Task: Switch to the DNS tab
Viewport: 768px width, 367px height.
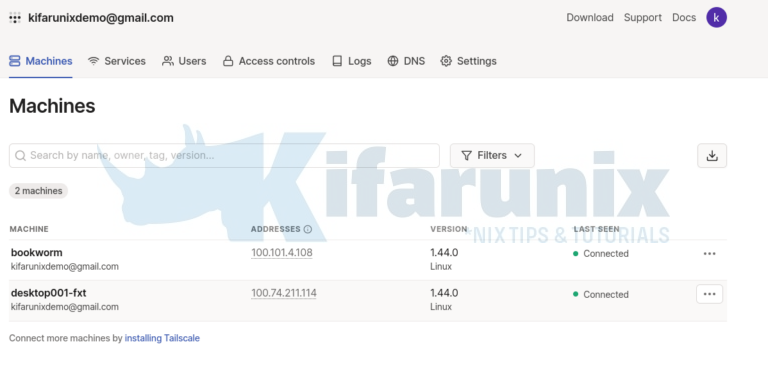Action: tap(406, 61)
